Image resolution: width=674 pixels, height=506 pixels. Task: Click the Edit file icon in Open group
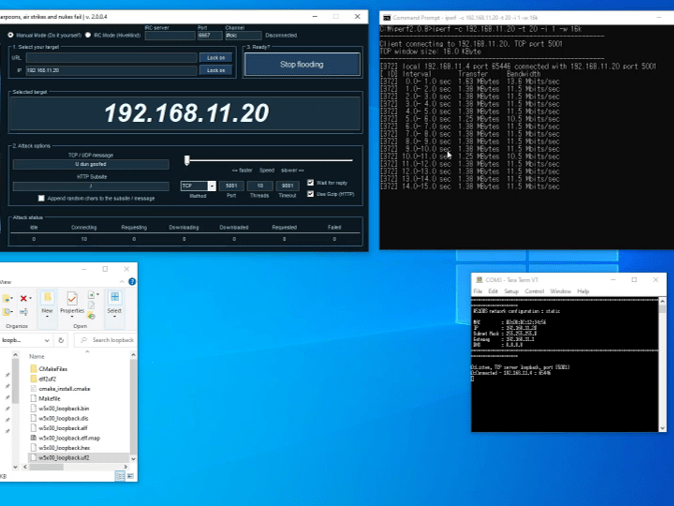[91, 305]
